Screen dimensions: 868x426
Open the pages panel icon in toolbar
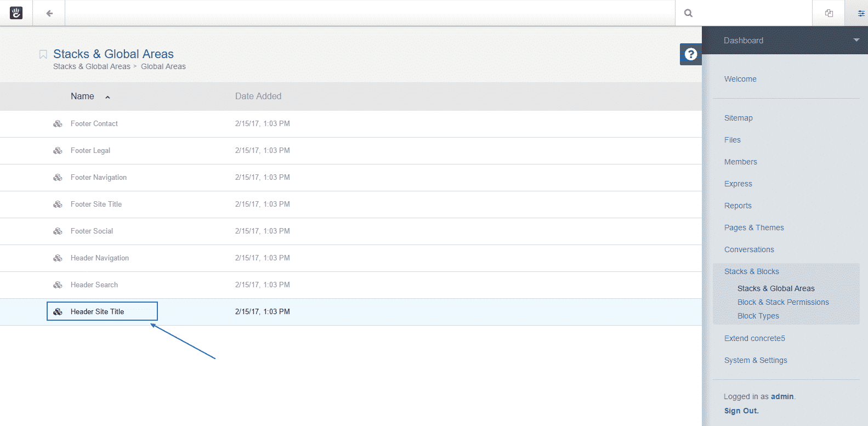[x=829, y=13]
